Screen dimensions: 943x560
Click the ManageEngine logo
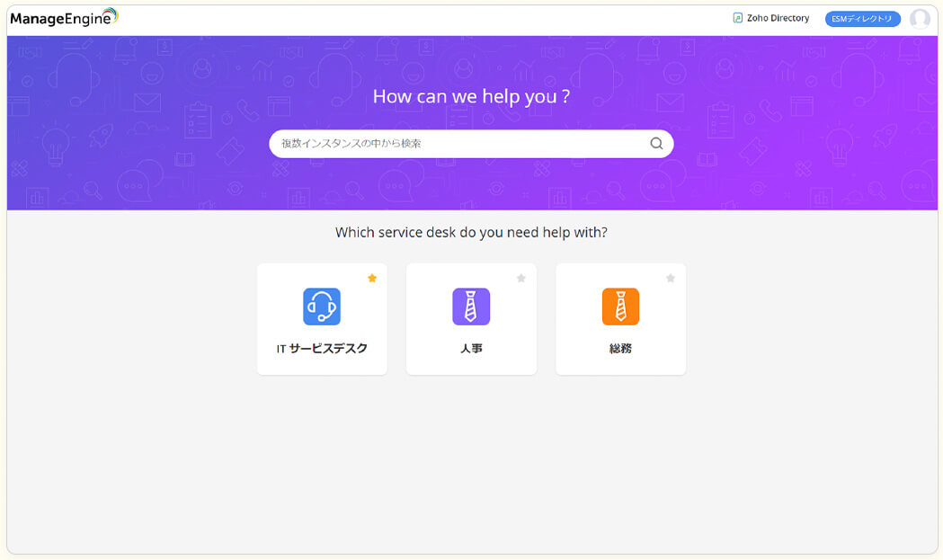63,18
